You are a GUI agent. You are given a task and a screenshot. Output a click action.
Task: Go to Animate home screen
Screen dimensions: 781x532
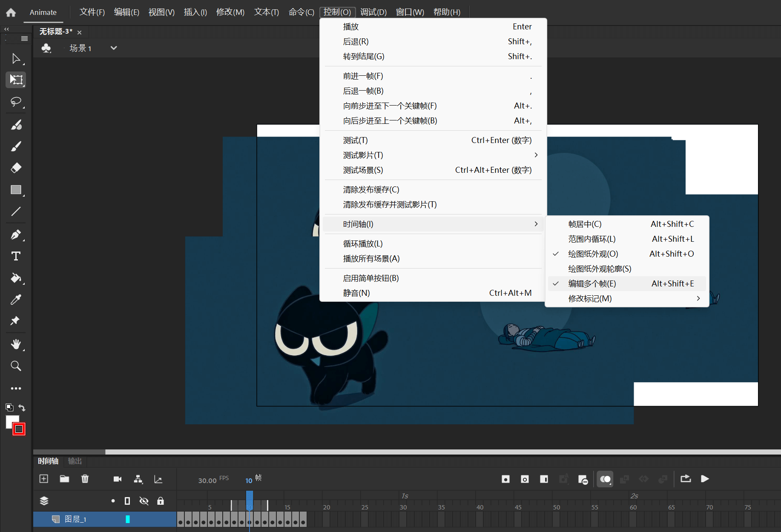tap(11, 12)
